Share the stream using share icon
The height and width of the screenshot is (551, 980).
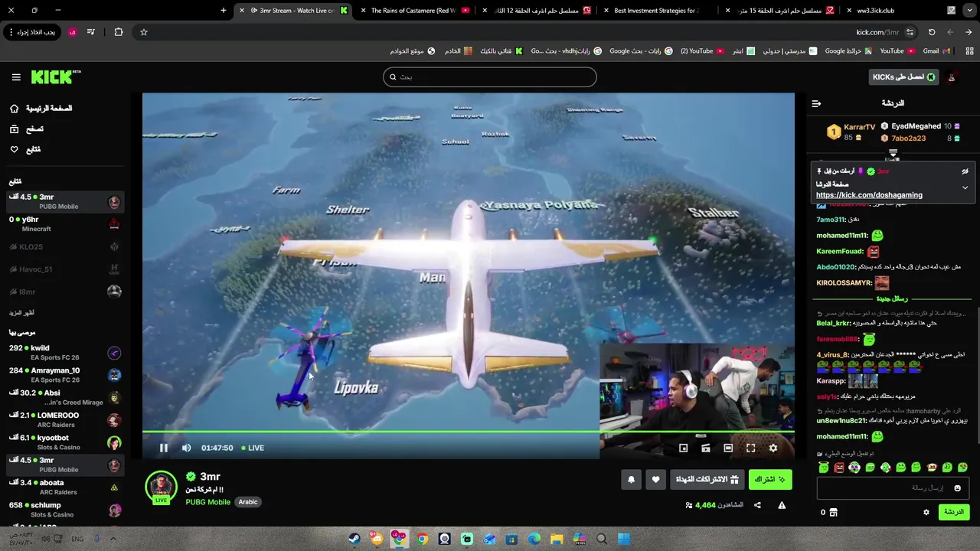pyautogui.click(x=757, y=505)
